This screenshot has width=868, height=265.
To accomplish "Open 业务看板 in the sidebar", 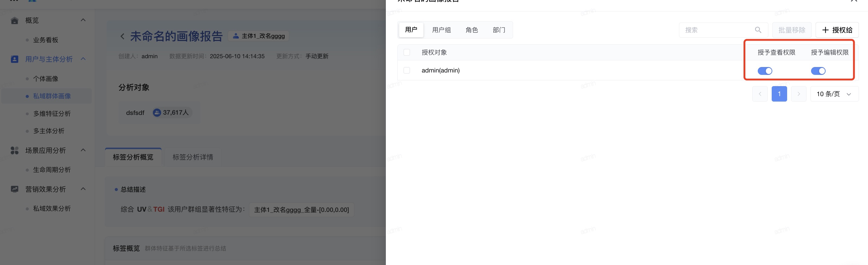I will coord(45,40).
